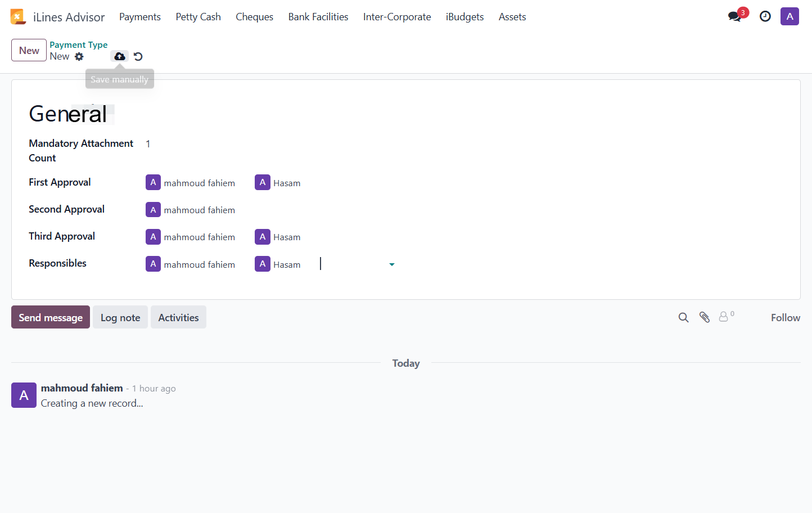Open the Inter-Corporate menu
This screenshot has height=513, width=812.
pos(397,17)
